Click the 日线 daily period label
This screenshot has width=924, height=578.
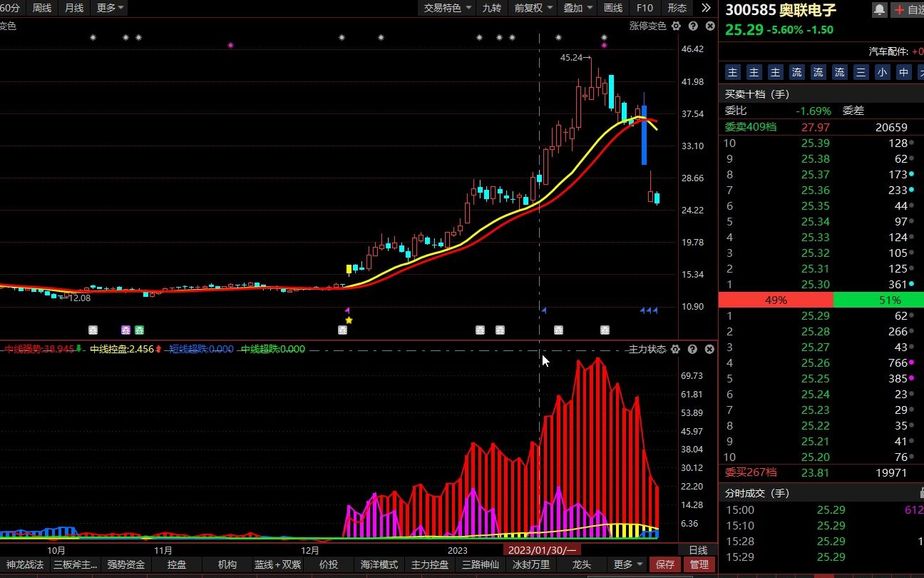pos(698,550)
